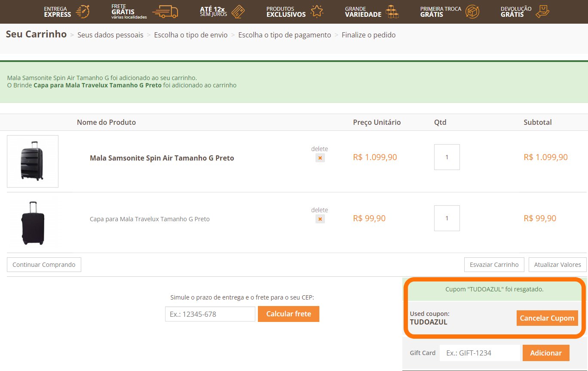Click the Adicionar gift card button
The image size is (588, 371).
546,353
